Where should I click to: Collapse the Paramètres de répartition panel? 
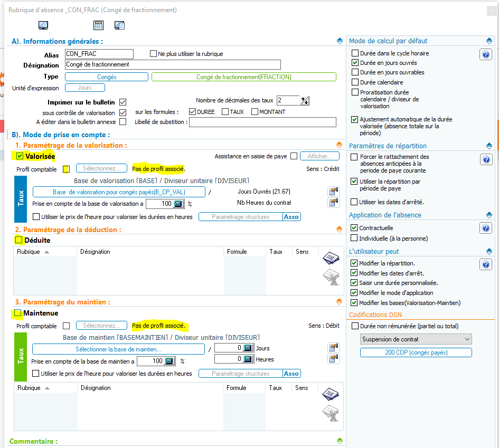pyautogui.click(x=489, y=146)
